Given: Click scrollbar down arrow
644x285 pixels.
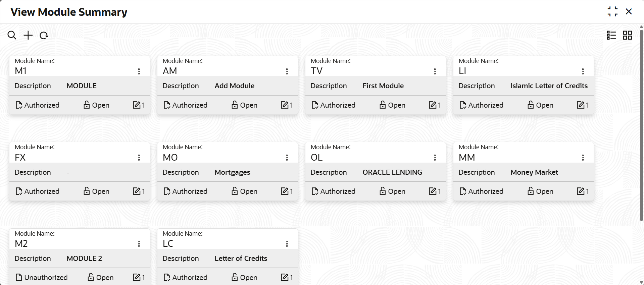Looking at the screenshot, I should tap(641, 282).
